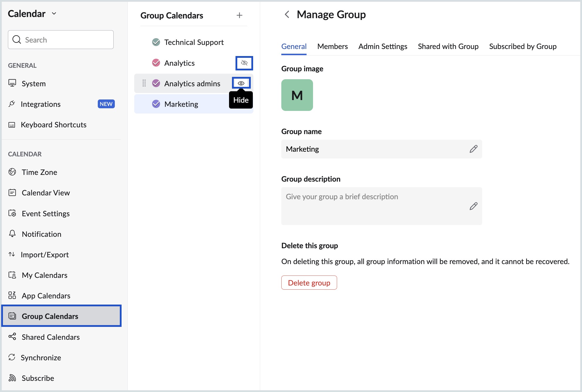
Task: Click the Search input field
Action: click(x=61, y=40)
